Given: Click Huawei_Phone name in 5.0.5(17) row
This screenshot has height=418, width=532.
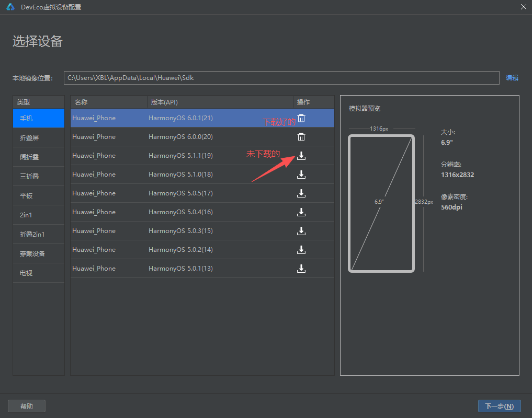Looking at the screenshot, I should [x=94, y=193].
